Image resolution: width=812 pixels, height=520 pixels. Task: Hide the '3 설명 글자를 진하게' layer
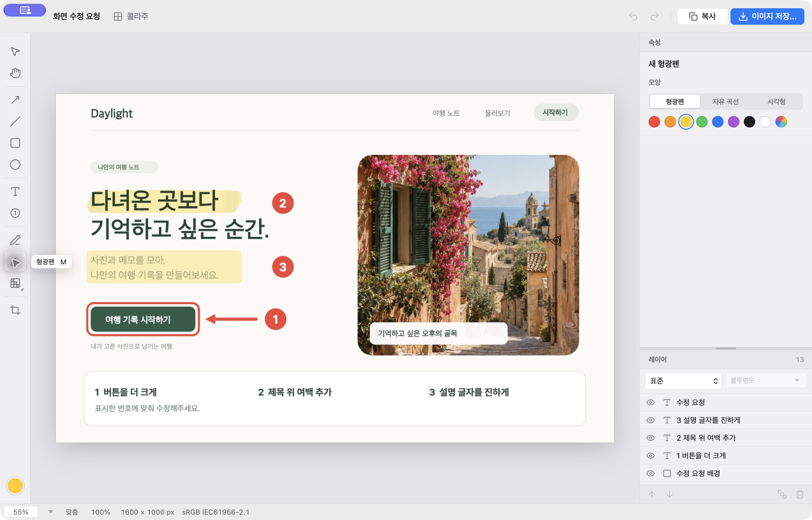[x=651, y=420]
